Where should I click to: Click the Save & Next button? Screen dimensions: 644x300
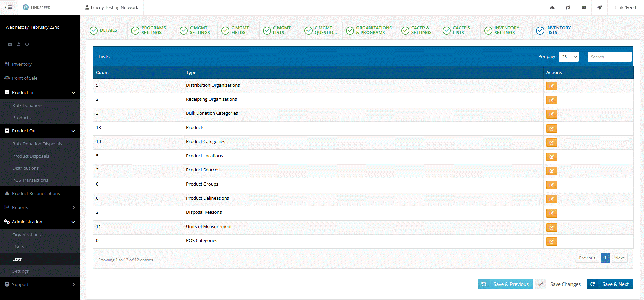point(610,284)
